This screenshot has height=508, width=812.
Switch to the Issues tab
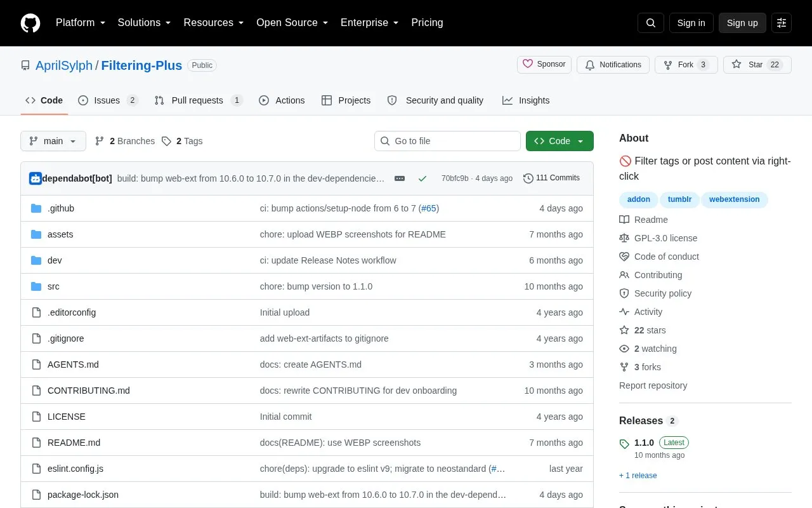(x=108, y=100)
